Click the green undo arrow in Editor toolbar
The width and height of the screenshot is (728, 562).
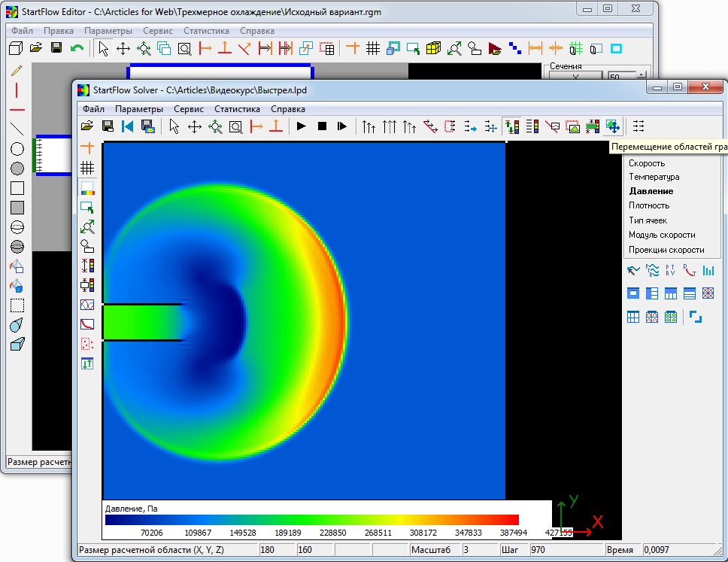(77, 48)
